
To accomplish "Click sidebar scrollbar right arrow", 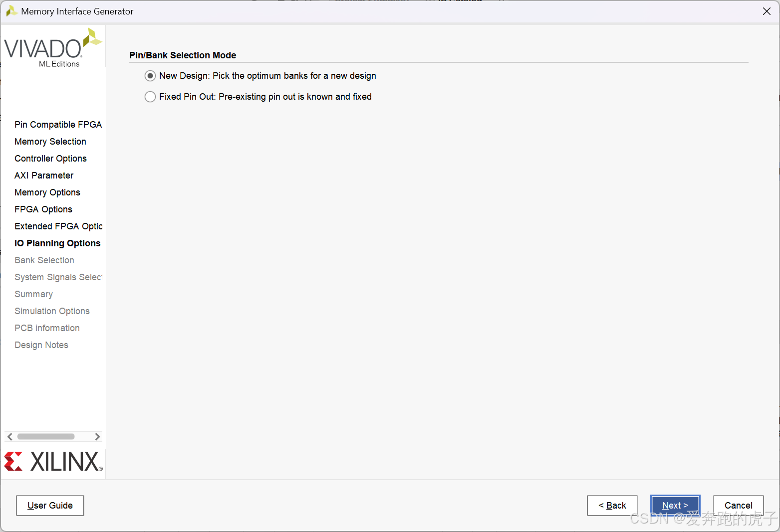I will point(97,437).
